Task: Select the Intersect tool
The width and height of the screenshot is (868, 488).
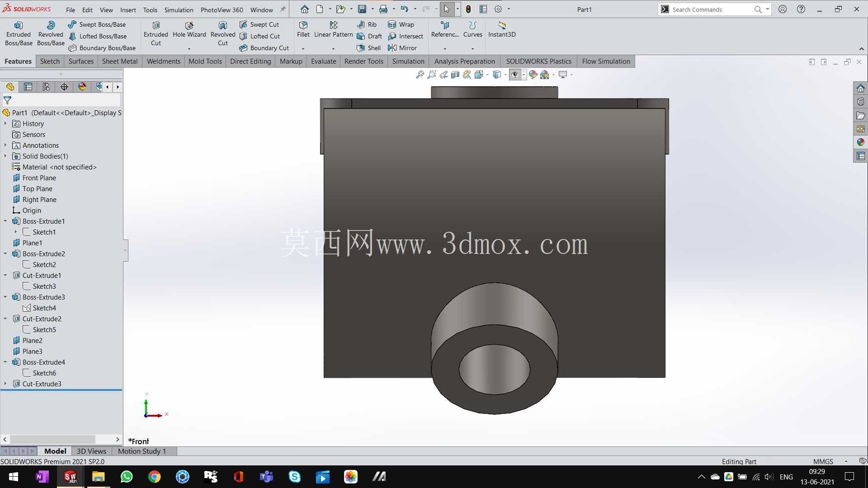Action: point(406,36)
